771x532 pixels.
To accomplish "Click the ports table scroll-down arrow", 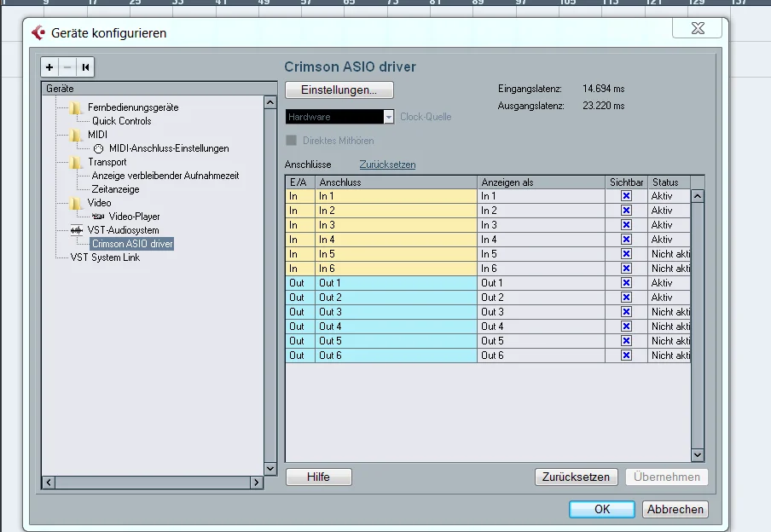I will pos(697,455).
